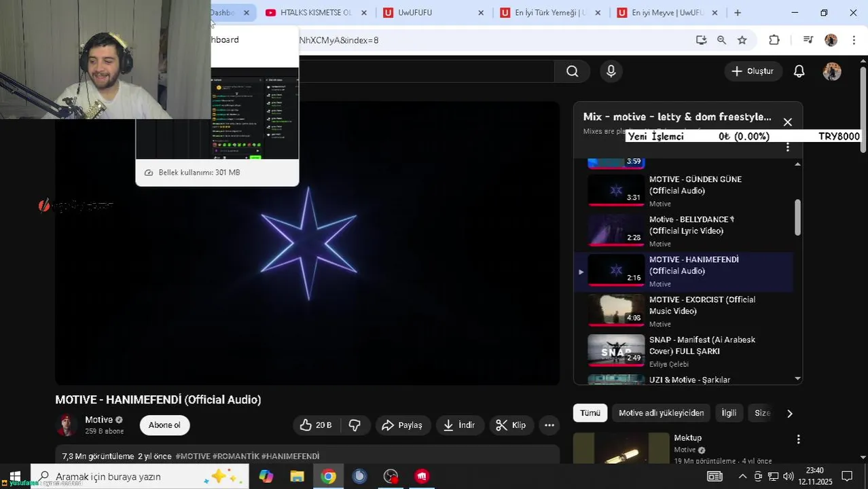Subscribe with Abone ol button
The image size is (868, 489).
164,425
